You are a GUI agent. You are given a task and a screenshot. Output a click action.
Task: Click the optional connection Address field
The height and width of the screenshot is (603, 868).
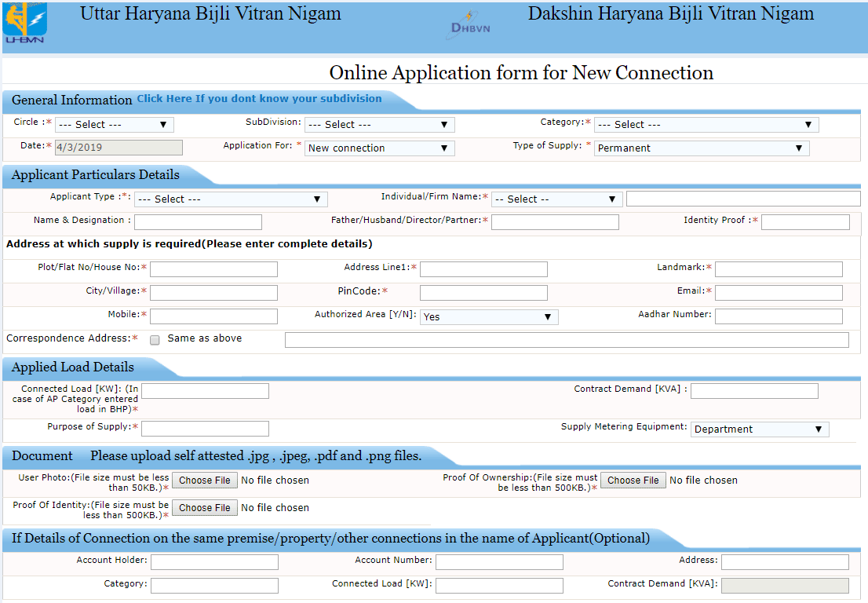785,562
